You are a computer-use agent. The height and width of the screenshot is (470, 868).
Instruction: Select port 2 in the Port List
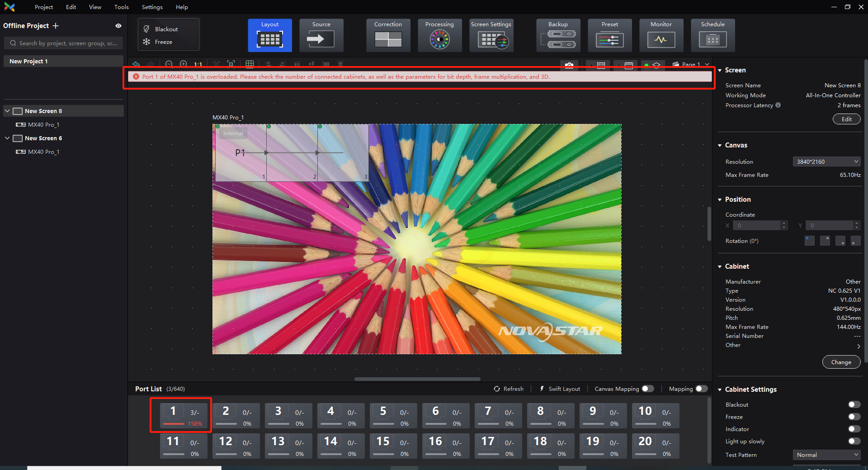point(236,416)
